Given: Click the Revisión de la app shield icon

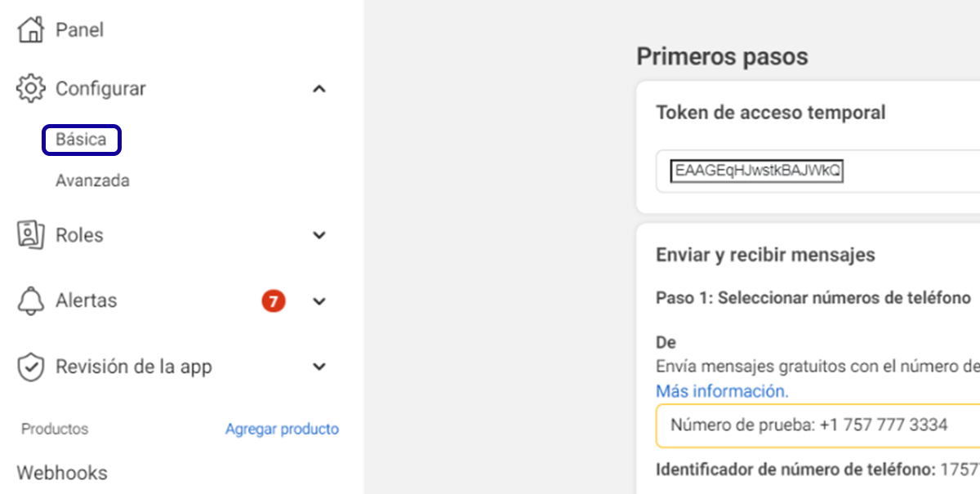Looking at the screenshot, I should (30, 367).
